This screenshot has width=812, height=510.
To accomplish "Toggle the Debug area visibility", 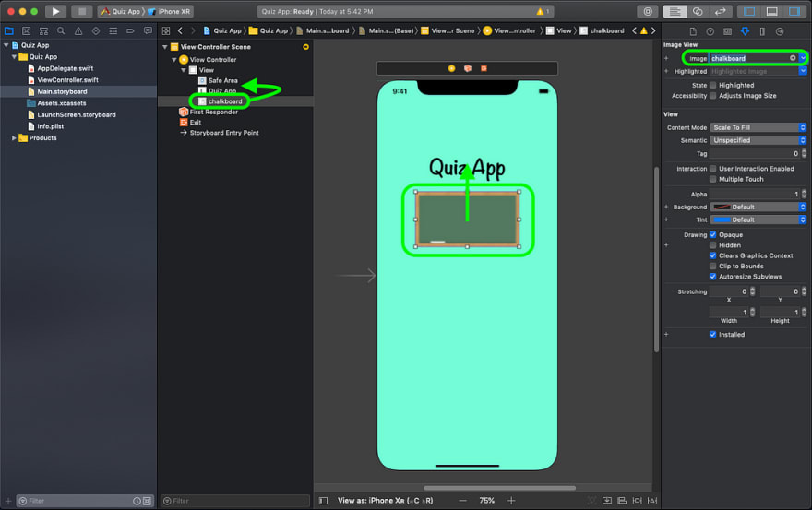I will coord(771,11).
